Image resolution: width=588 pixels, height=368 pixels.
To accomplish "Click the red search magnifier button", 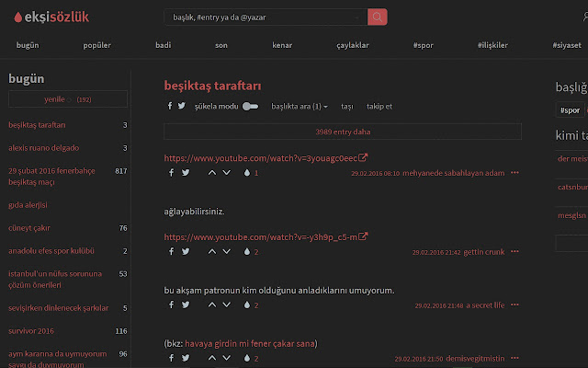I will point(378,17).
